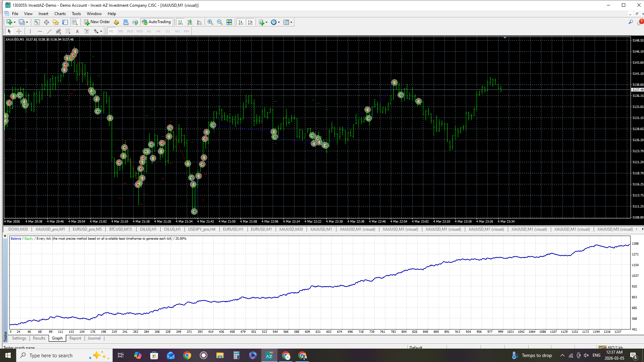
Task: Zoom in on the chart
Action: point(210,22)
